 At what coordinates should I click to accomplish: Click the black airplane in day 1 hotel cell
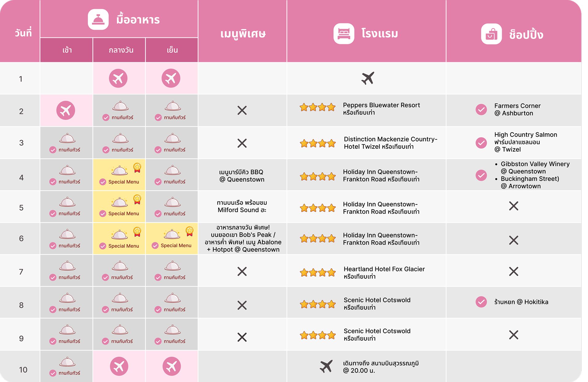pos(367,78)
